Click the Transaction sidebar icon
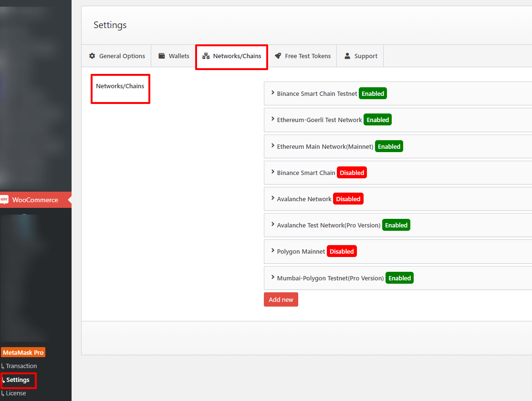532x401 pixels. coord(3,366)
